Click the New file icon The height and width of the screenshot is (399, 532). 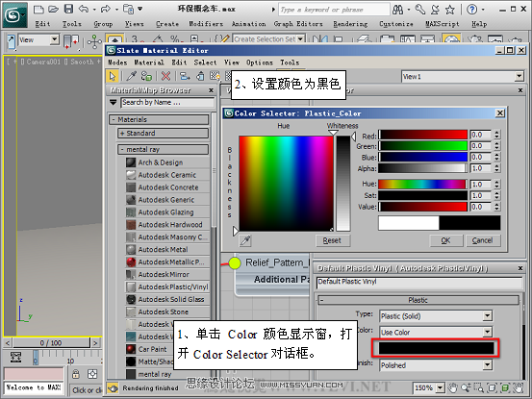(38, 10)
